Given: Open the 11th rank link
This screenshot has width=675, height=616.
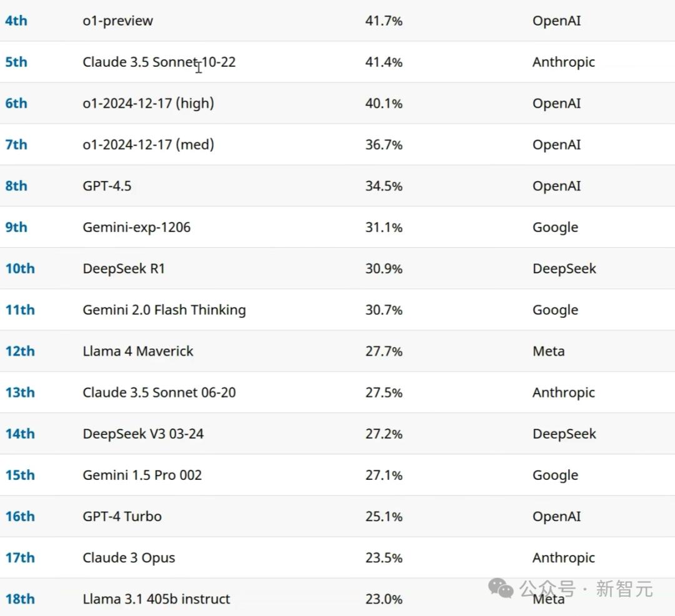Looking at the screenshot, I should coord(20,310).
